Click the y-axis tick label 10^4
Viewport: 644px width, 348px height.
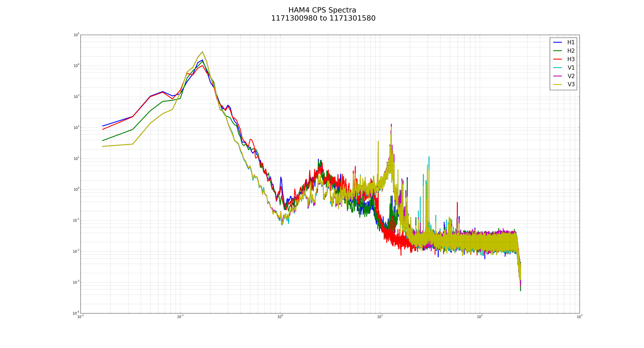coord(76,66)
